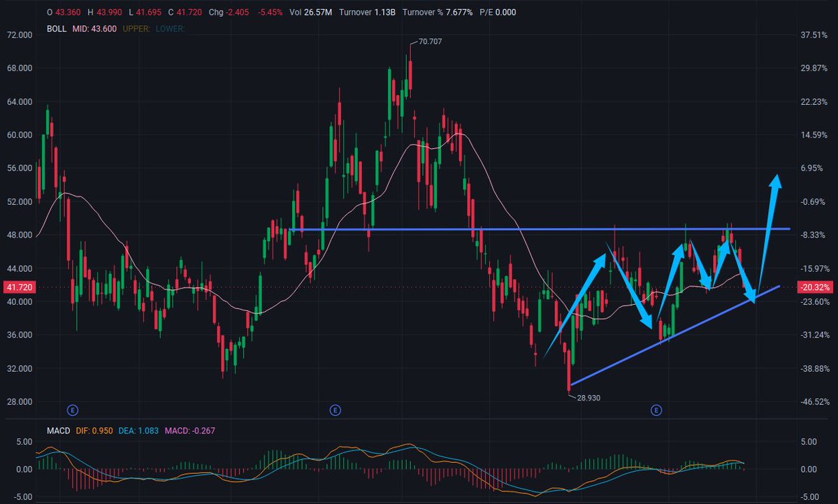Screen dimensions: 838x504
Task: Click the 44.000 price axis label
Action: [20, 269]
